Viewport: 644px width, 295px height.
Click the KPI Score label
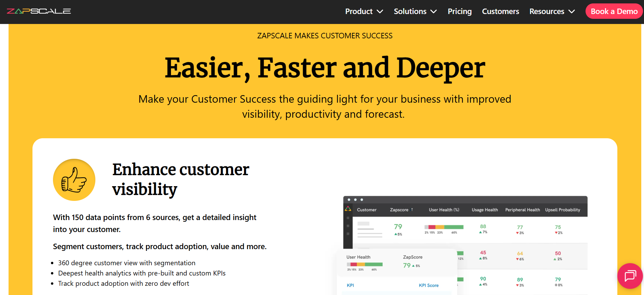click(429, 285)
